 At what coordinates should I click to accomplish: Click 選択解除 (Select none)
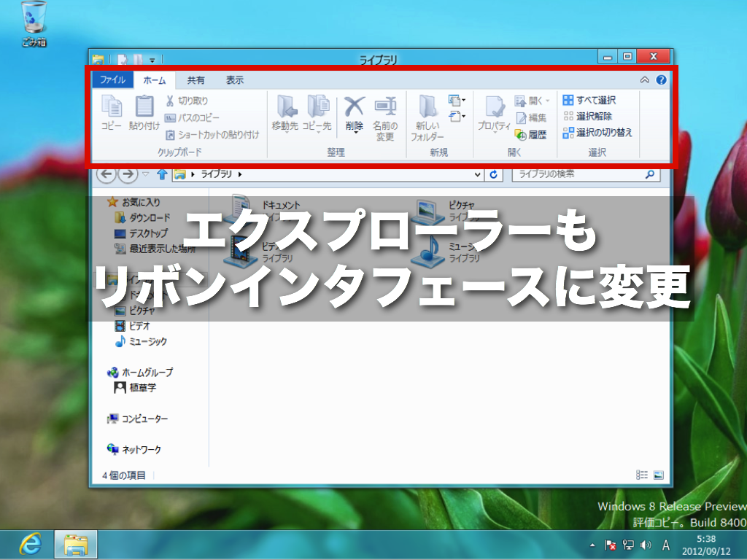tap(587, 116)
